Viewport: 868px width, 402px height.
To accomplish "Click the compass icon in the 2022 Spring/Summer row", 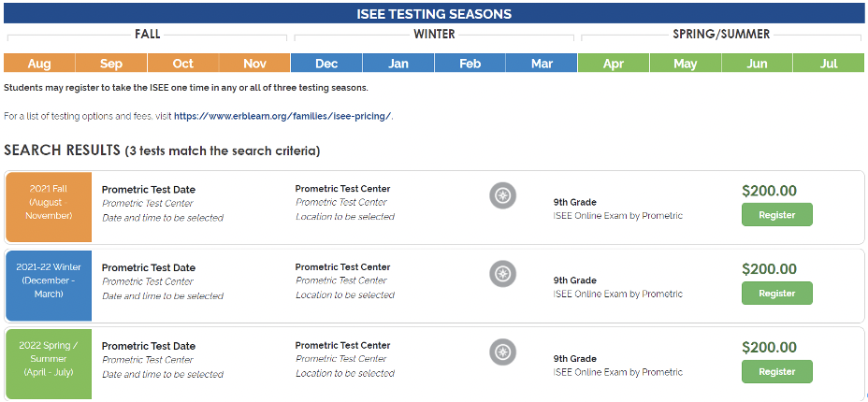I will (503, 352).
